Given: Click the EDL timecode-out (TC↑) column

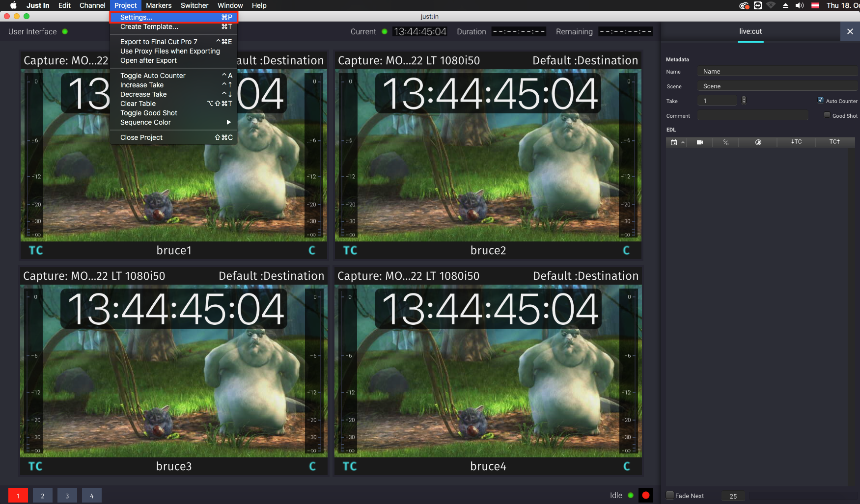Looking at the screenshot, I should pos(834,142).
